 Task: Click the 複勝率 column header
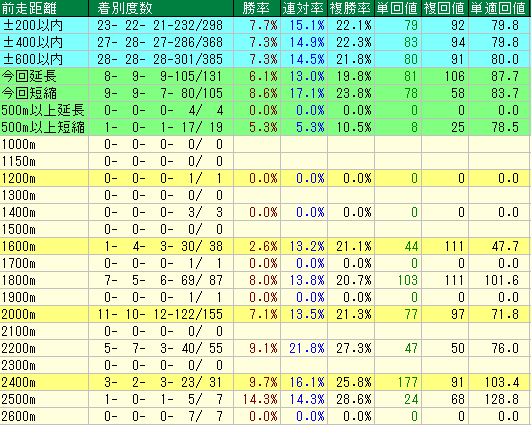[x=351, y=8]
